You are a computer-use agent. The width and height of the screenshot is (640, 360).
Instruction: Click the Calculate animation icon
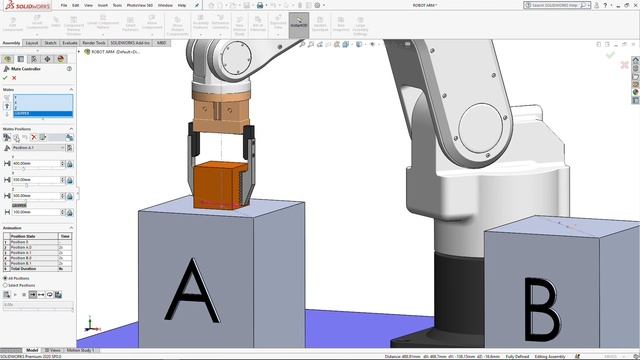(x=7, y=294)
